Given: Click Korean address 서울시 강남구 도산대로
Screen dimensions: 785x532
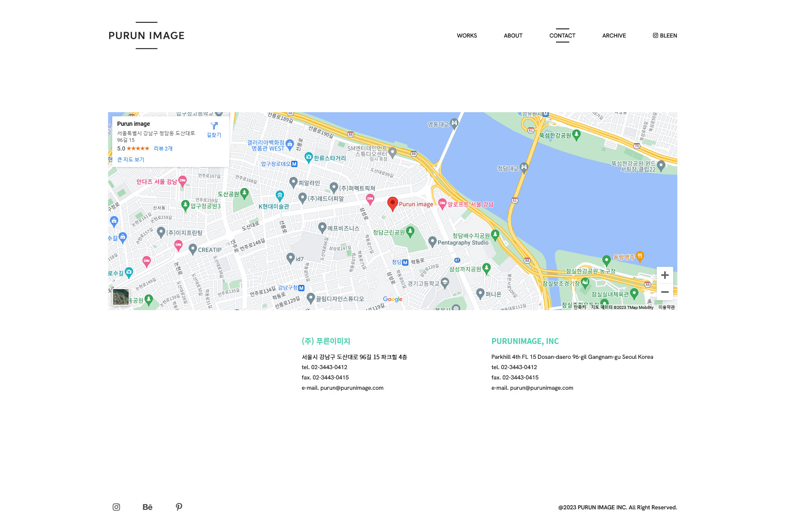Looking at the screenshot, I should pos(354,357).
